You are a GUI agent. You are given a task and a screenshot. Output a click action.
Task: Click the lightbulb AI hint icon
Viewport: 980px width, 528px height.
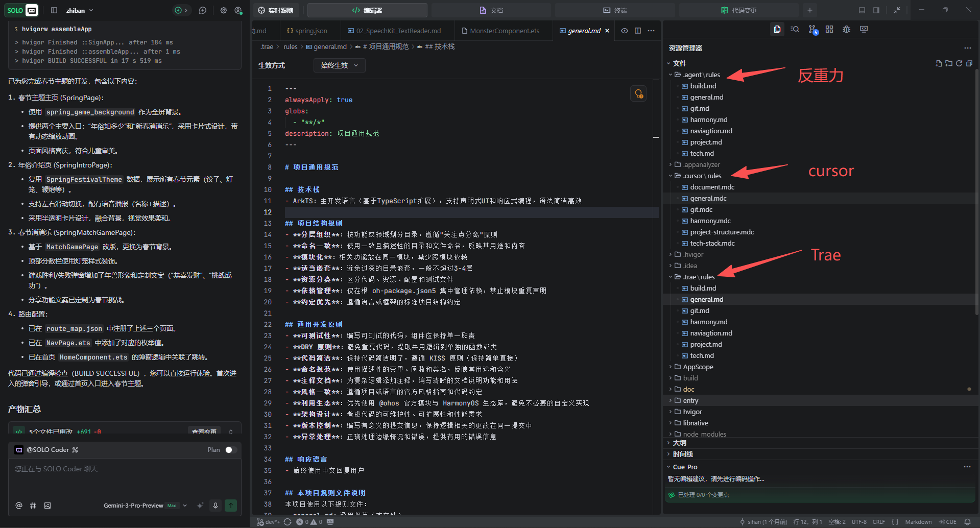(x=638, y=94)
